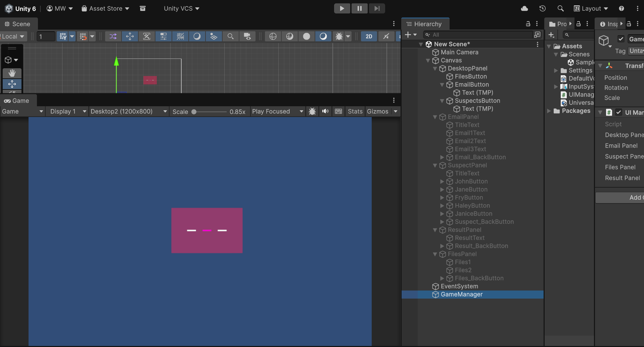Image resolution: width=644 pixels, height=347 pixels.
Task: Expand the JohnButton hierarchy item
Action: 442,182
